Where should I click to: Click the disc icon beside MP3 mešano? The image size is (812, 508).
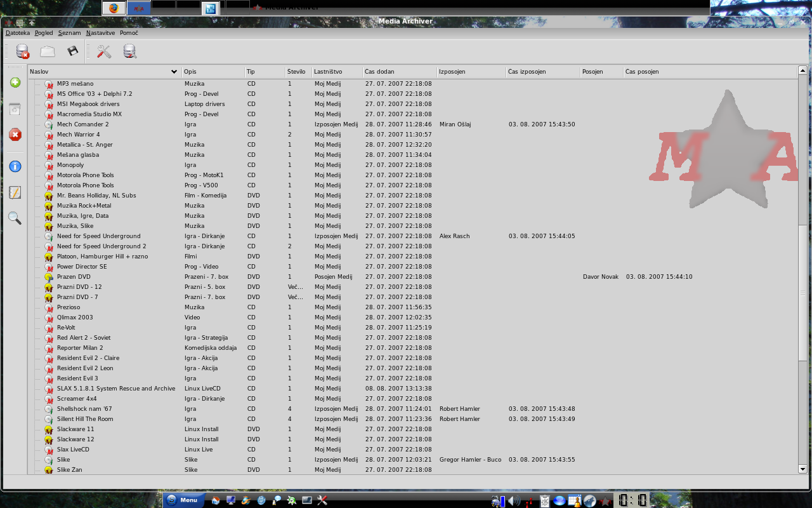click(x=49, y=84)
